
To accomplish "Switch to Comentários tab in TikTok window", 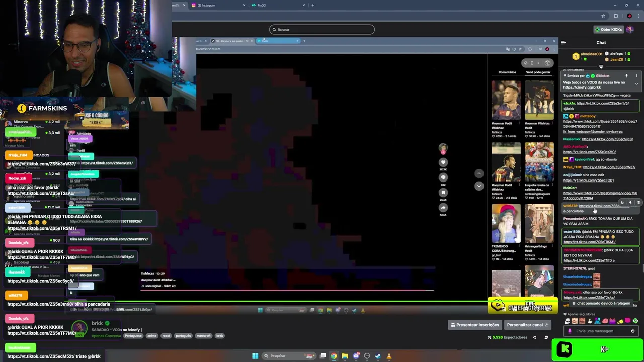I will (507, 72).
